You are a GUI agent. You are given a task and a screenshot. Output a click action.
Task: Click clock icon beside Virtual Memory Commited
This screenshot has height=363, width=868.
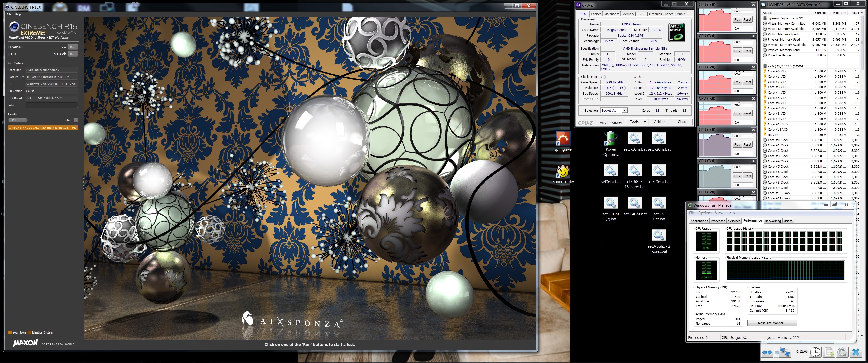click(765, 24)
